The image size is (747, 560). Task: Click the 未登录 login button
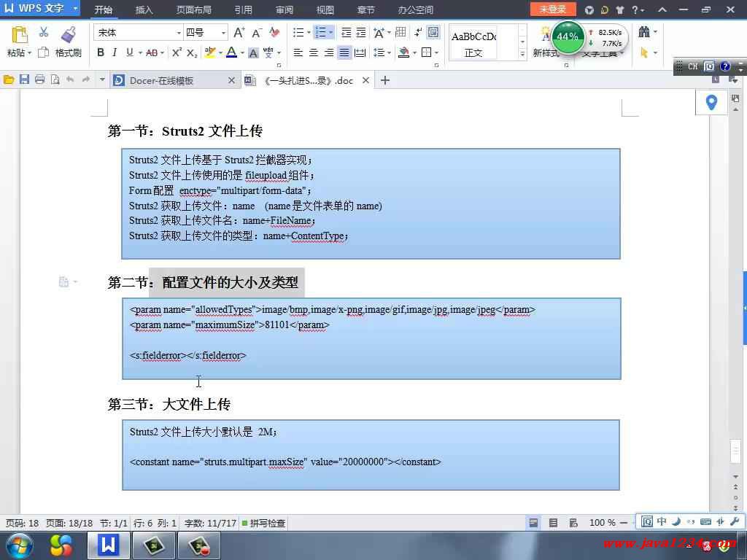coord(553,9)
